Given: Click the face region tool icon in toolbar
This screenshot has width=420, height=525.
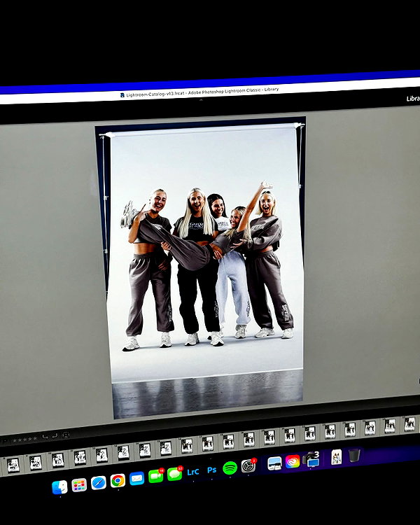Looking at the screenshot, I should pos(66,435).
